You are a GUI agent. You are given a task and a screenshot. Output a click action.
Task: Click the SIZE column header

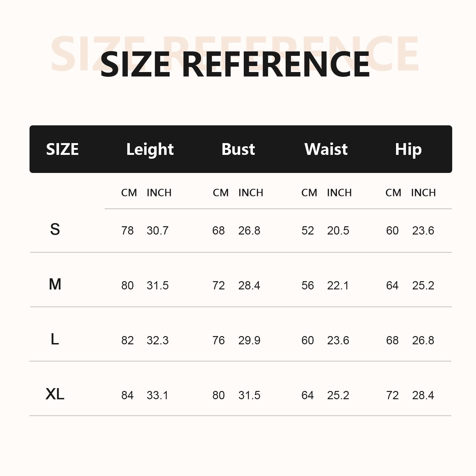(x=62, y=149)
